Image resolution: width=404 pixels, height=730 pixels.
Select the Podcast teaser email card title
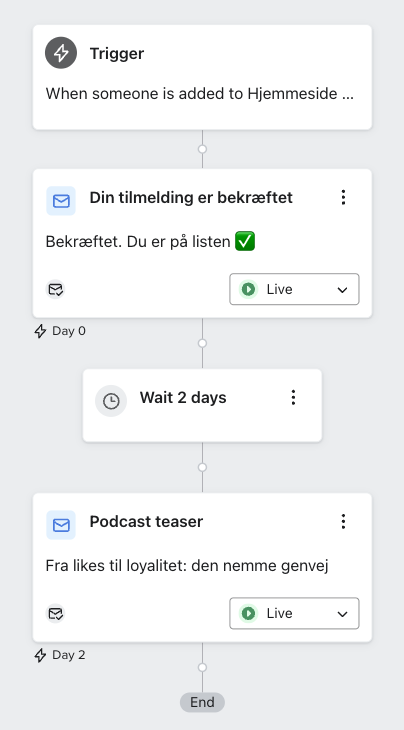coord(146,521)
